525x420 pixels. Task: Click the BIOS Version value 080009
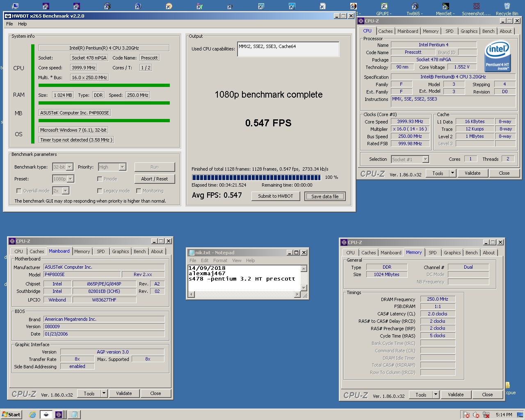(104, 326)
